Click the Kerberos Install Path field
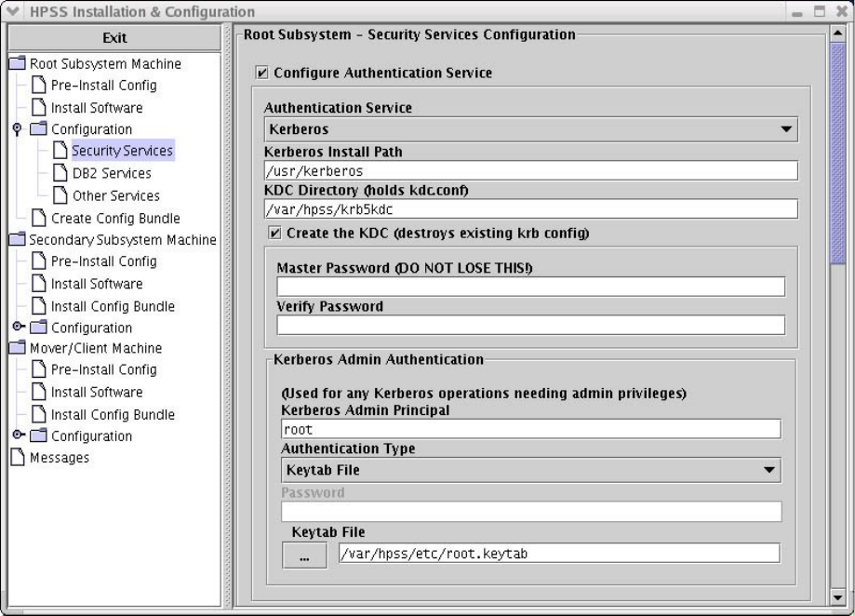Screen dimensions: 855x616 point(530,171)
